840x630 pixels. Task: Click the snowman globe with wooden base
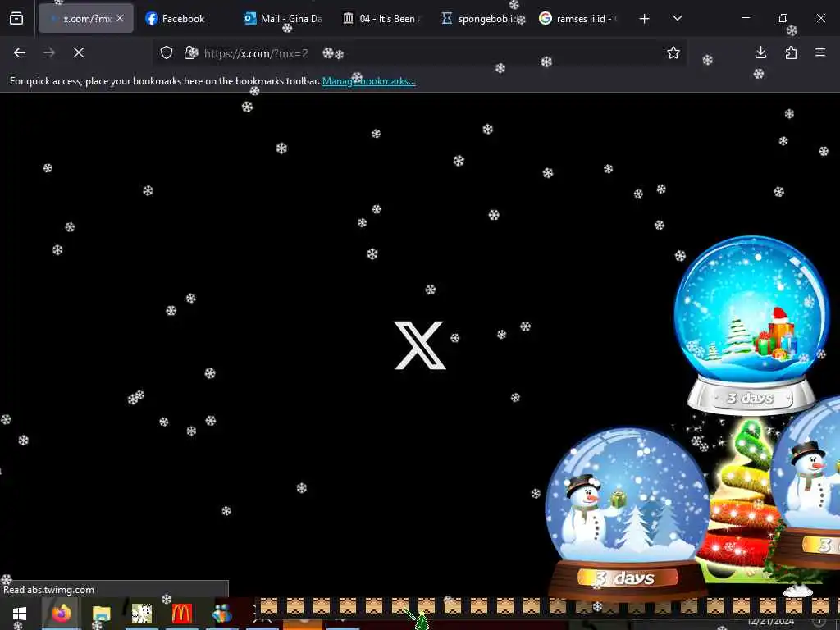pos(627,514)
